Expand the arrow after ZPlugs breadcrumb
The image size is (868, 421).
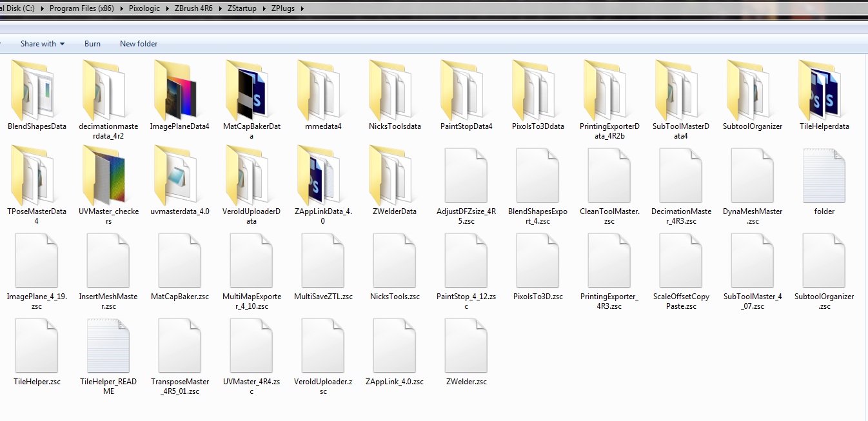click(x=301, y=8)
